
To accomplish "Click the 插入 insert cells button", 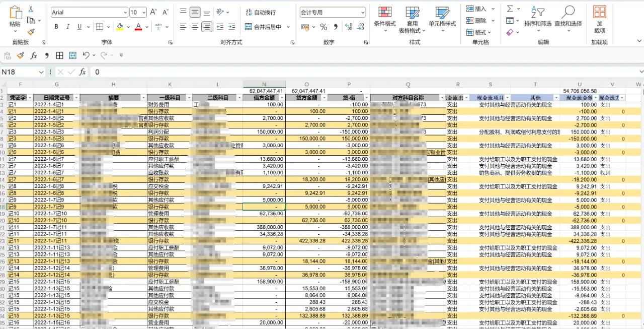I will pos(476,9).
